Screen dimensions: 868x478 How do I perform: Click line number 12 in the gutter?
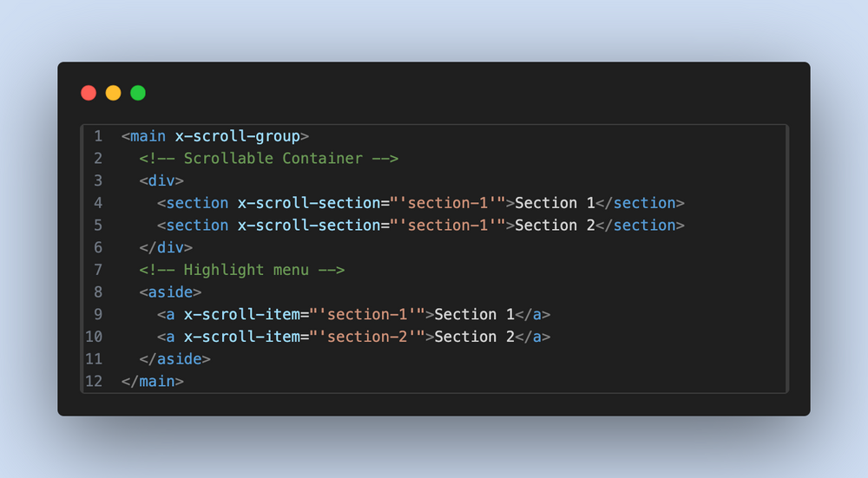[x=94, y=381]
